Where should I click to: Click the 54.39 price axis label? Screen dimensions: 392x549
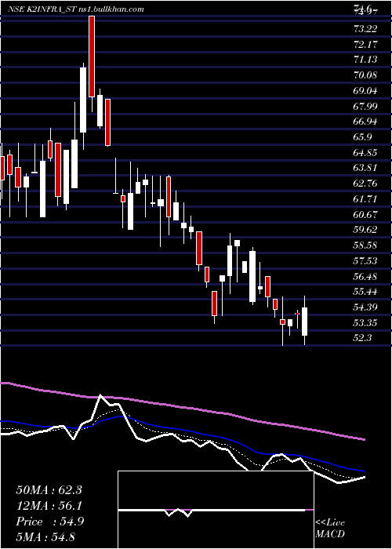click(x=366, y=307)
